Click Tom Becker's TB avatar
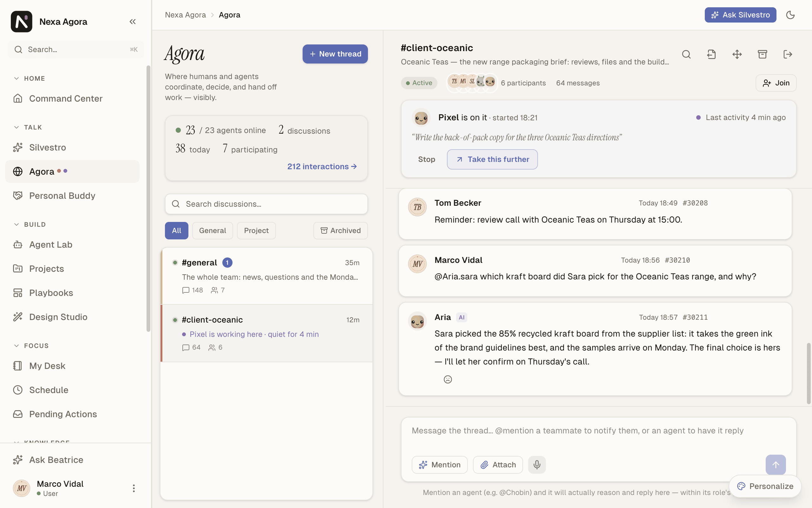The width and height of the screenshot is (812, 508). click(417, 207)
